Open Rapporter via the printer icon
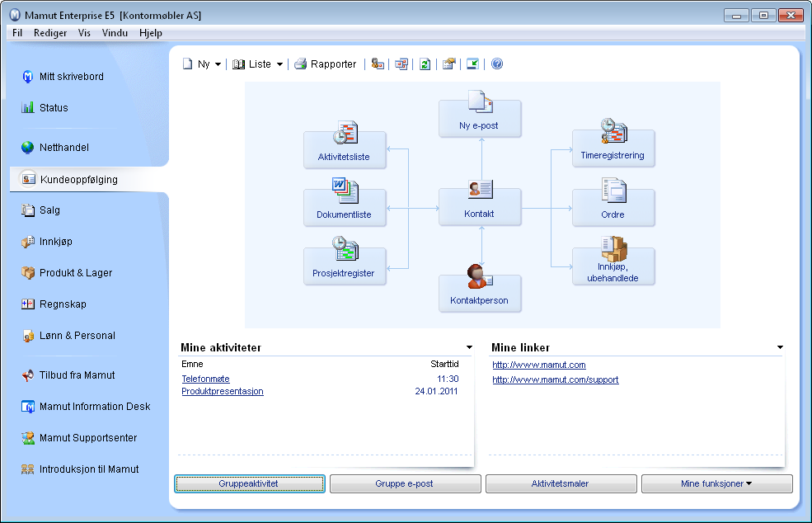The image size is (812, 523). click(x=300, y=64)
